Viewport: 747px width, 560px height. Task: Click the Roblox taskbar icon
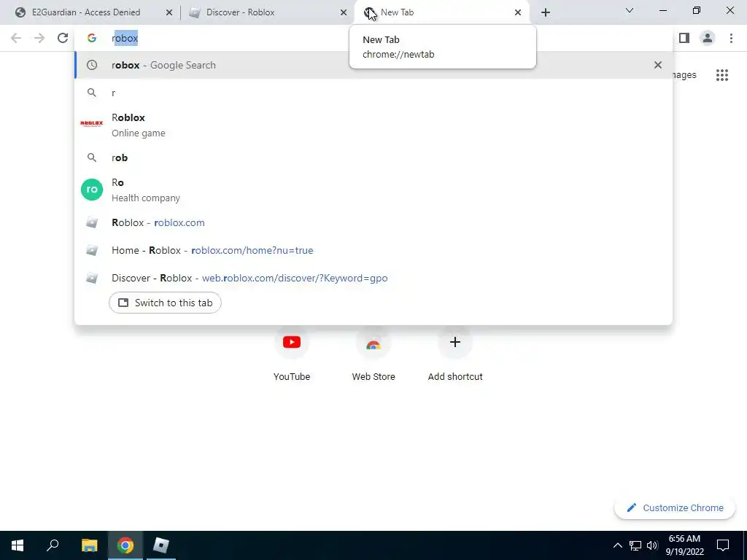[161, 545]
